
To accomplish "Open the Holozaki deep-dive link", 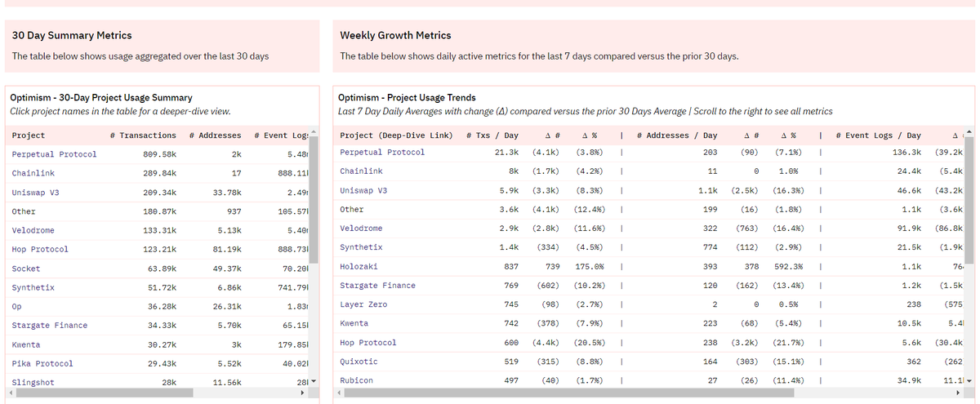I will point(359,266).
